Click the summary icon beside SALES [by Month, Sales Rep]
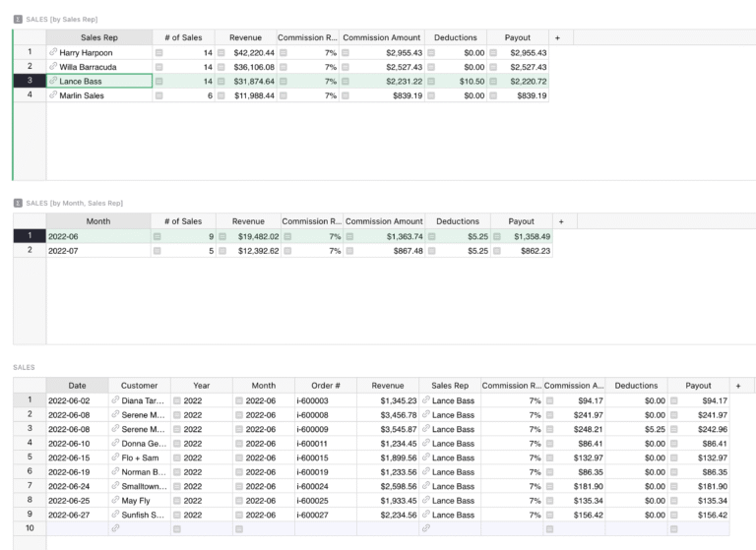 [18, 203]
